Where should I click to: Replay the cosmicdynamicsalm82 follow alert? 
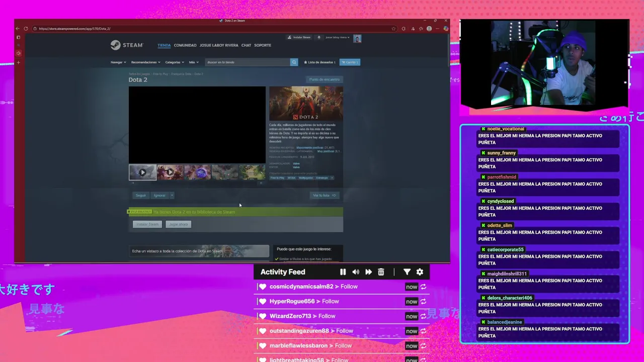423,287
